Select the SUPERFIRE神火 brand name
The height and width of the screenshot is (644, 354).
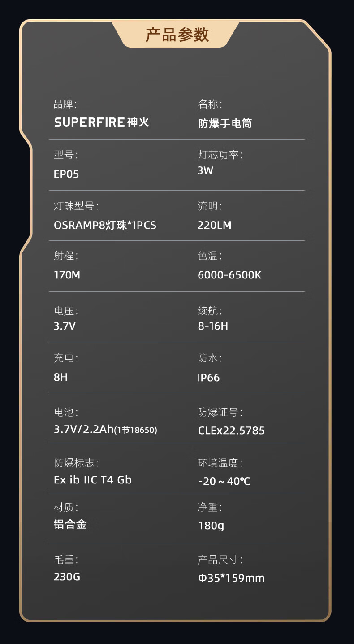[x=101, y=122]
